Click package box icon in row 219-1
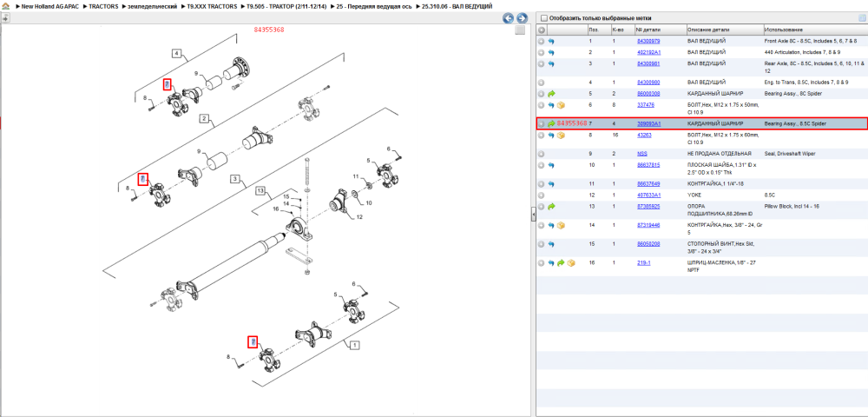This screenshot has height=417, width=868. point(571,262)
